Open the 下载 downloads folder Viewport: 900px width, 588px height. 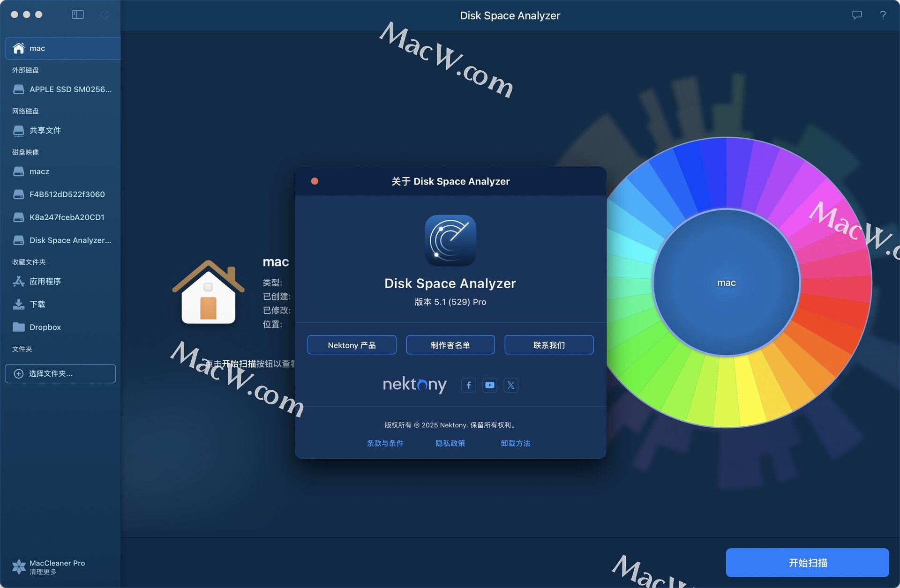(x=63, y=304)
